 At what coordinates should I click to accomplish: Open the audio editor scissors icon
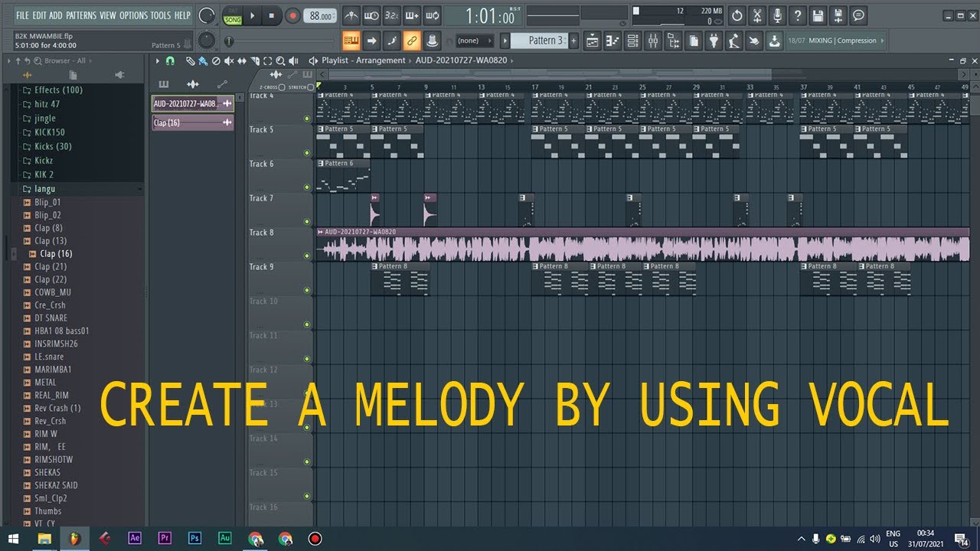tap(757, 15)
